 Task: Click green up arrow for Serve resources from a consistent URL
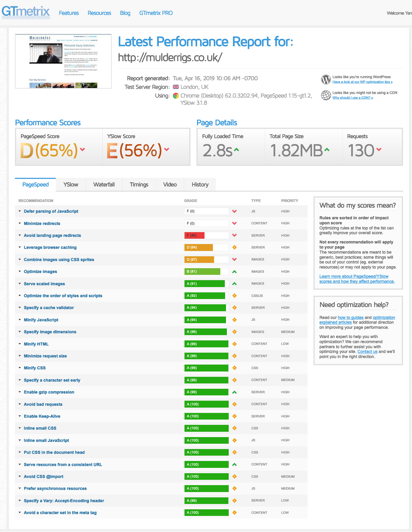[234, 464]
